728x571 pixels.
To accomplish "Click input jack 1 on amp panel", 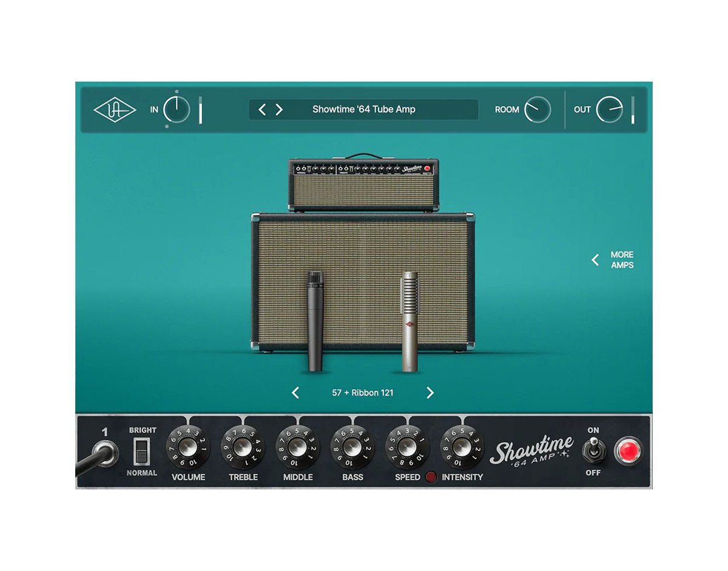I will pyautogui.click(x=106, y=453).
